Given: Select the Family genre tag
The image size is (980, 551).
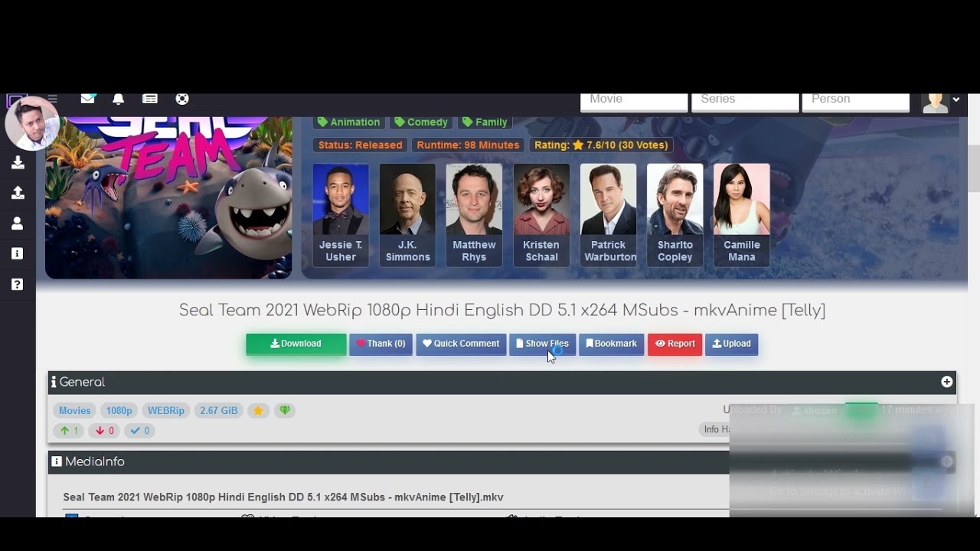Looking at the screenshot, I should (485, 122).
